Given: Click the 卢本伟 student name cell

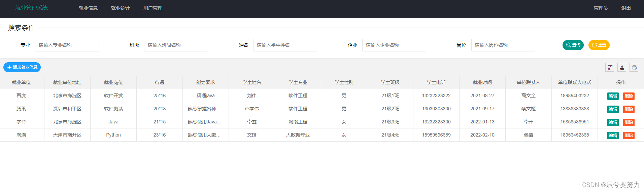Looking at the screenshot, I should (252, 109).
